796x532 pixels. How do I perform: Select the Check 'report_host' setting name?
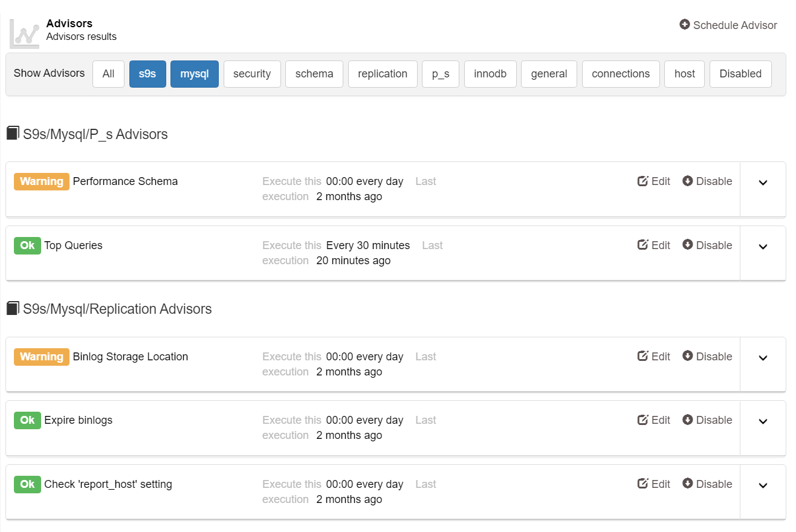click(108, 484)
